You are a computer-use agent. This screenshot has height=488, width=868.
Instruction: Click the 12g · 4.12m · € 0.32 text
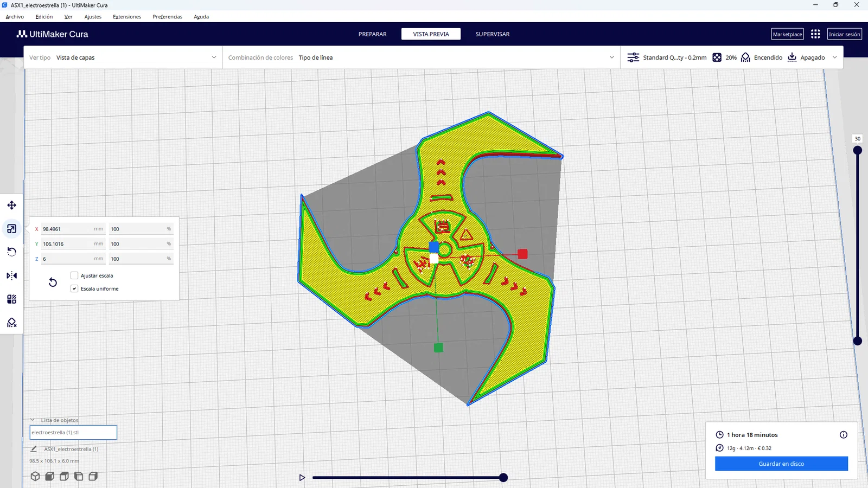[x=749, y=448]
